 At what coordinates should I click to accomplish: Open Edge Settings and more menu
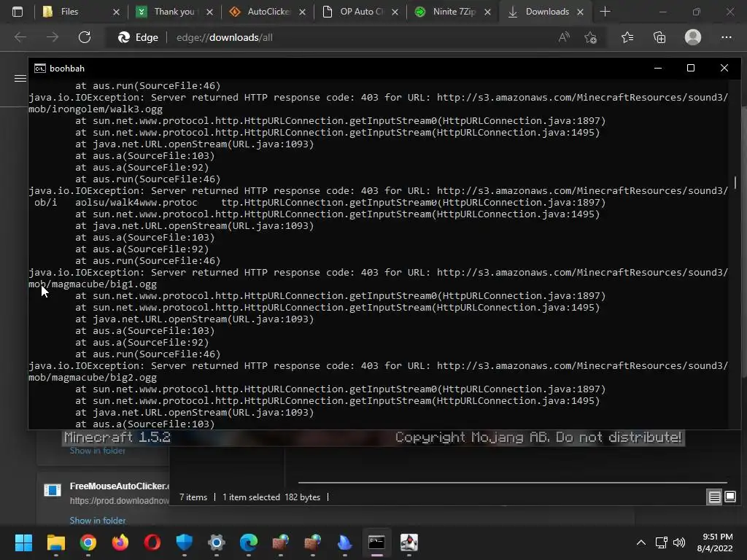[x=726, y=37]
